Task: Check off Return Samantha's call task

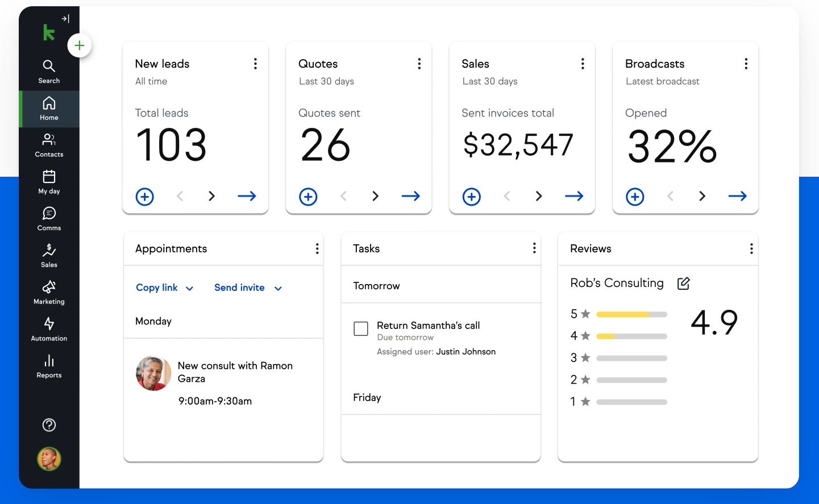Action: (x=361, y=328)
